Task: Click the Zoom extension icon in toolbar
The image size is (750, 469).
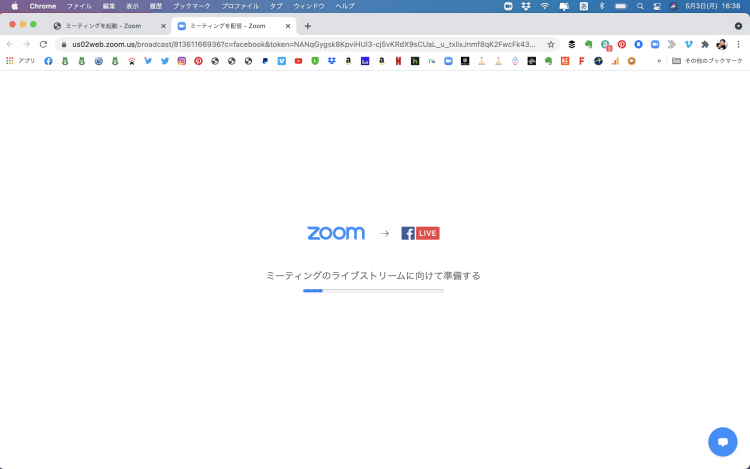Action: [x=655, y=44]
